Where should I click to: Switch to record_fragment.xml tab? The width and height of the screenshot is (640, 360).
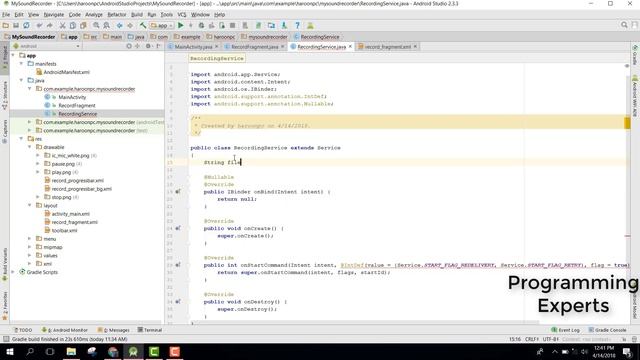pos(387,47)
